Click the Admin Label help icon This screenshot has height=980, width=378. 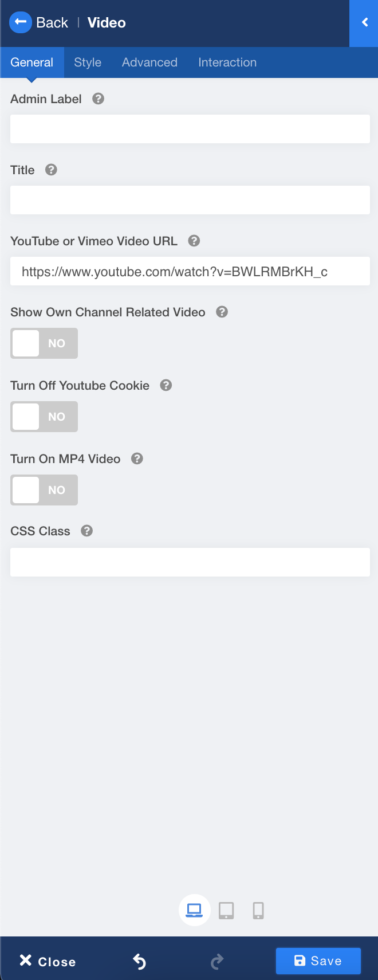pos(99,99)
